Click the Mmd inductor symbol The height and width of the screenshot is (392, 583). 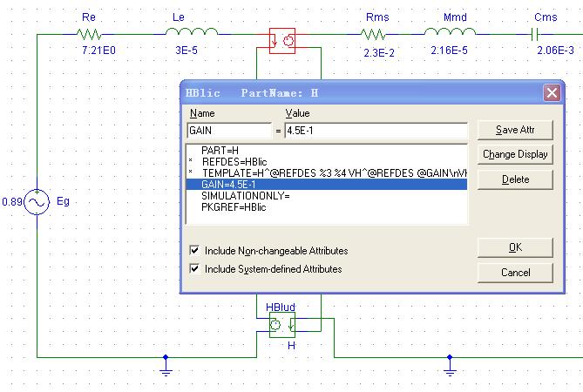(450, 34)
